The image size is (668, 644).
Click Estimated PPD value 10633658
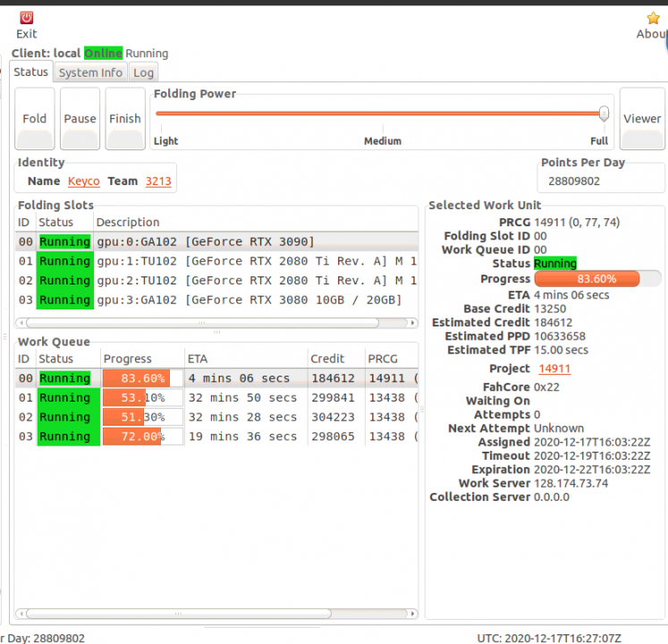560,336
